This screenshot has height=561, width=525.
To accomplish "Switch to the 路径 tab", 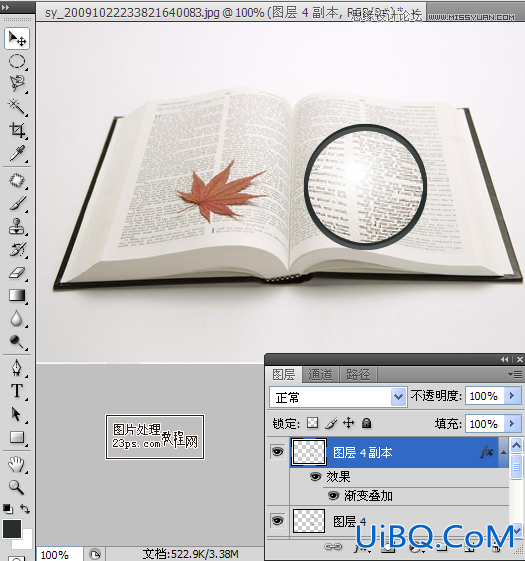I will tap(358, 375).
